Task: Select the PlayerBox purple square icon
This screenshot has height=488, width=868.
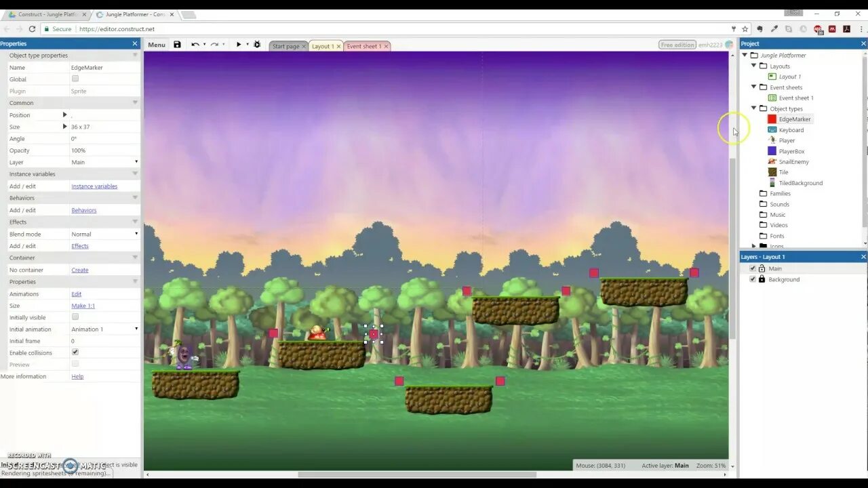Action: [x=772, y=151]
